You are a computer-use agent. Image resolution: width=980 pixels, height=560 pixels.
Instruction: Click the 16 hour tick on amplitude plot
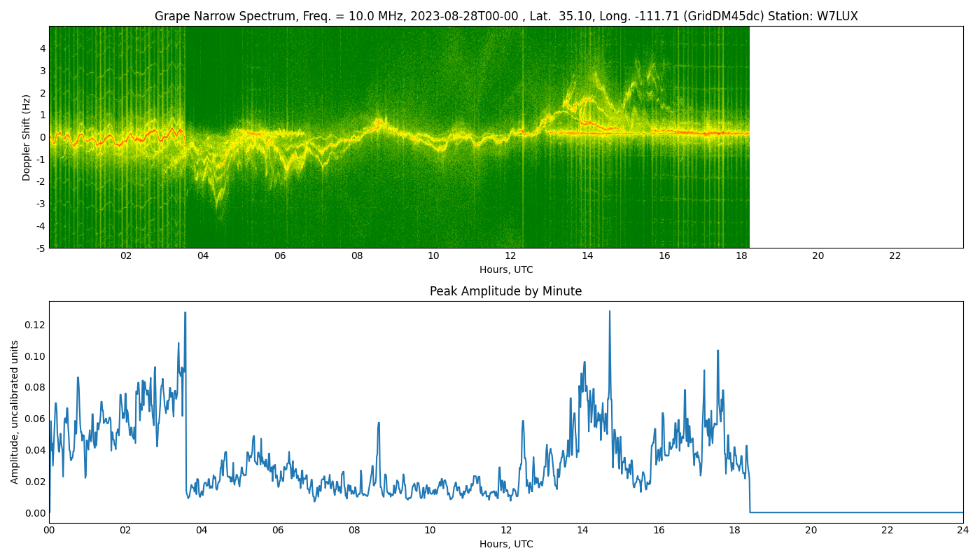coord(659,530)
